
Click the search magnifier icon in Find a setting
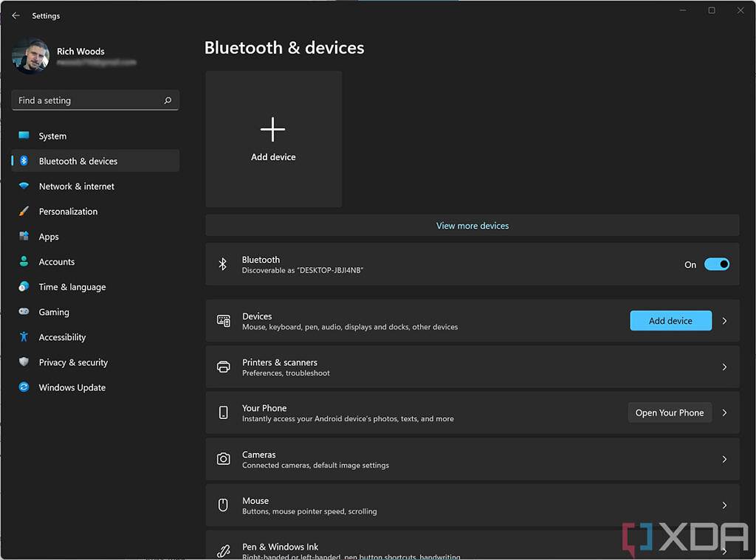168,100
